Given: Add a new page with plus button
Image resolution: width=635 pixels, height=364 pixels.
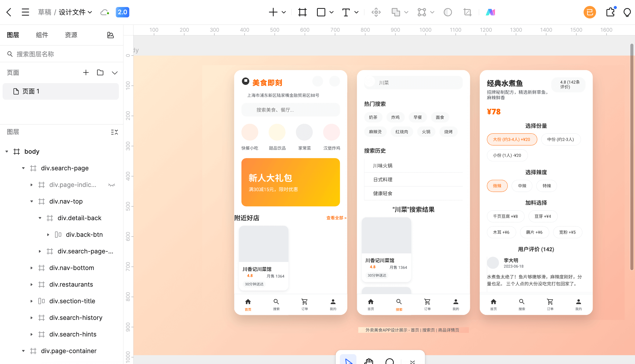Looking at the screenshot, I should (86, 73).
